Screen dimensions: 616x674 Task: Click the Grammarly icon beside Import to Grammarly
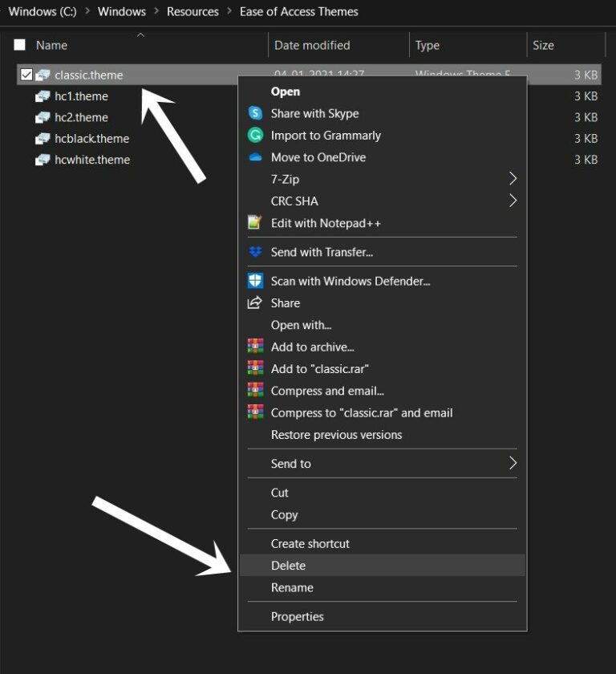coord(255,136)
